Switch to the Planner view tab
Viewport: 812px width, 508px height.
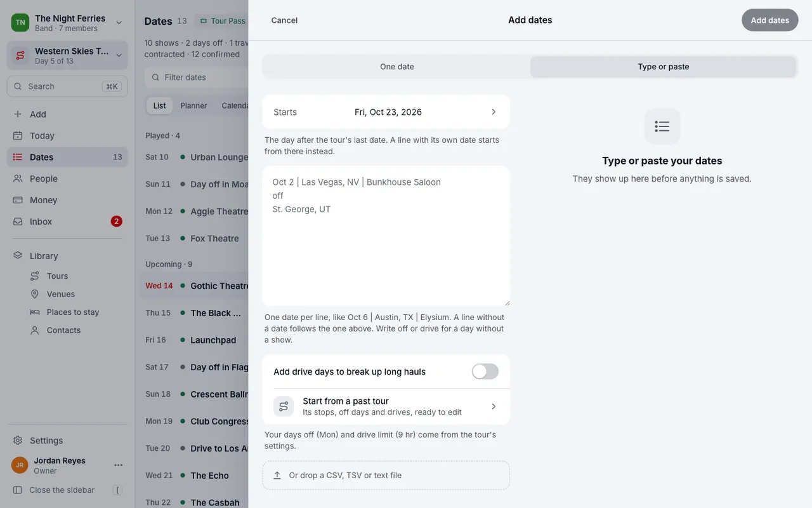(x=193, y=105)
